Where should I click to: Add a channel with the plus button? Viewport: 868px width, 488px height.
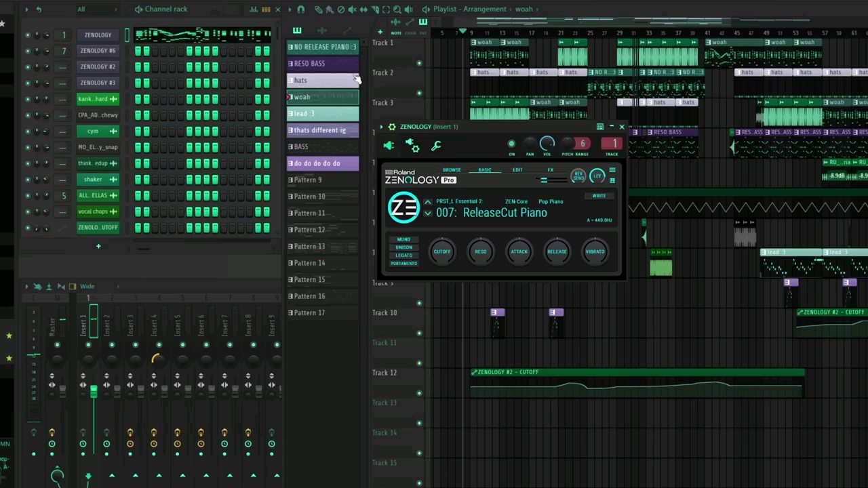pos(98,246)
